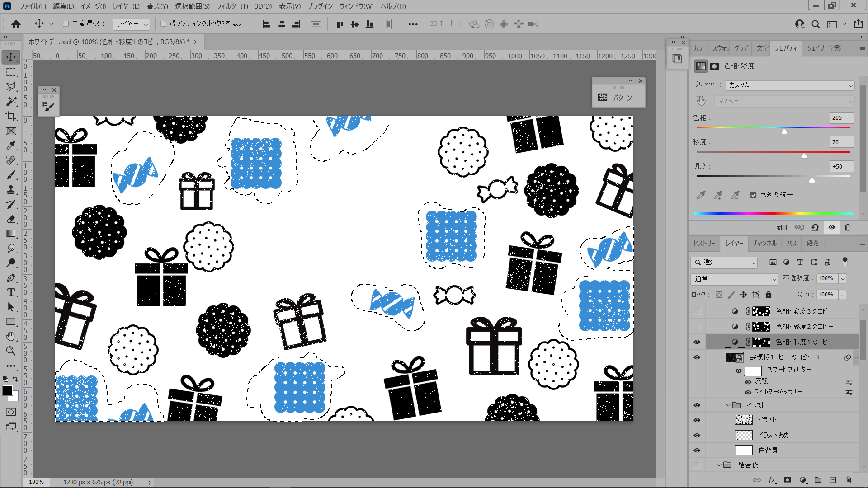
Task: Uncheck the 色彩の統一 checkbox
Action: coord(753,195)
